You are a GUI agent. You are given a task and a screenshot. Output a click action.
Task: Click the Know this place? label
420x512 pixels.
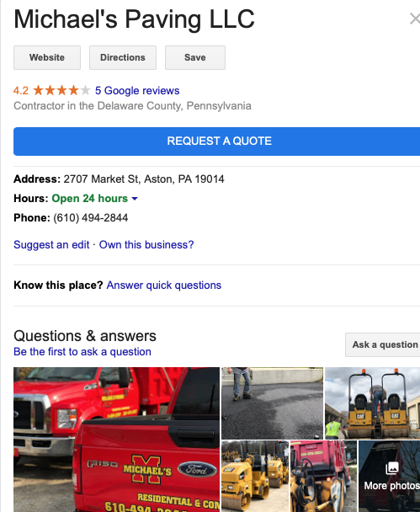pyautogui.click(x=58, y=285)
